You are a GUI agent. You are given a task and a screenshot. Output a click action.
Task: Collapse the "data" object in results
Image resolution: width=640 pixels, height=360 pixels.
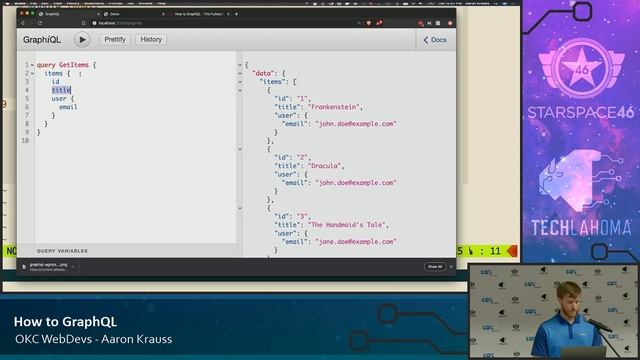point(240,73)
